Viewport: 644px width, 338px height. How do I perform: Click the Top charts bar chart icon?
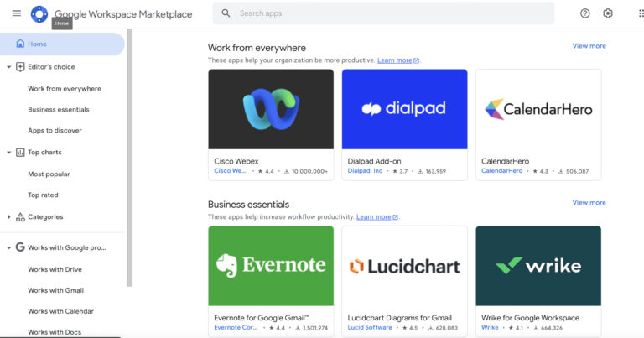(x=20, y=153)
